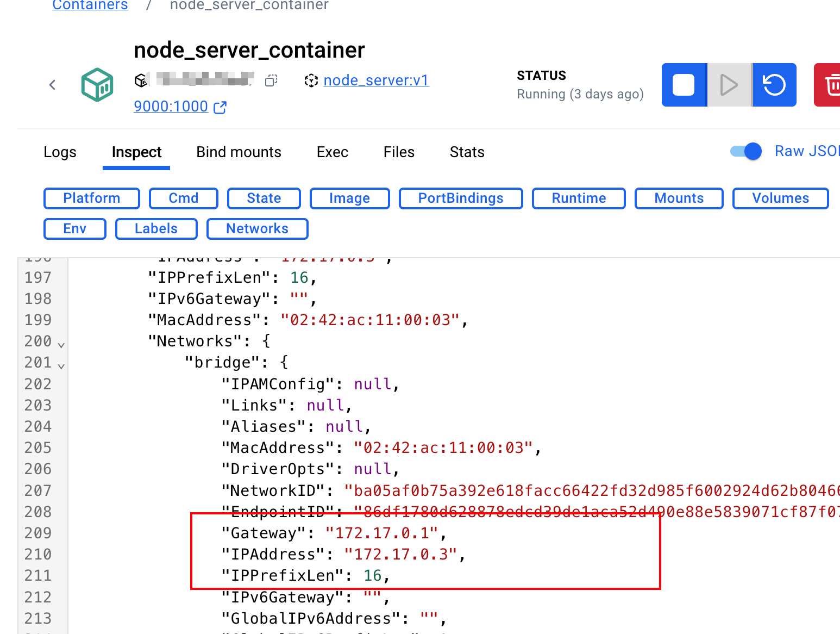The image size is (840, 634).
Task: Click the image icon beside node_server:v1
Action: point(311,80)
